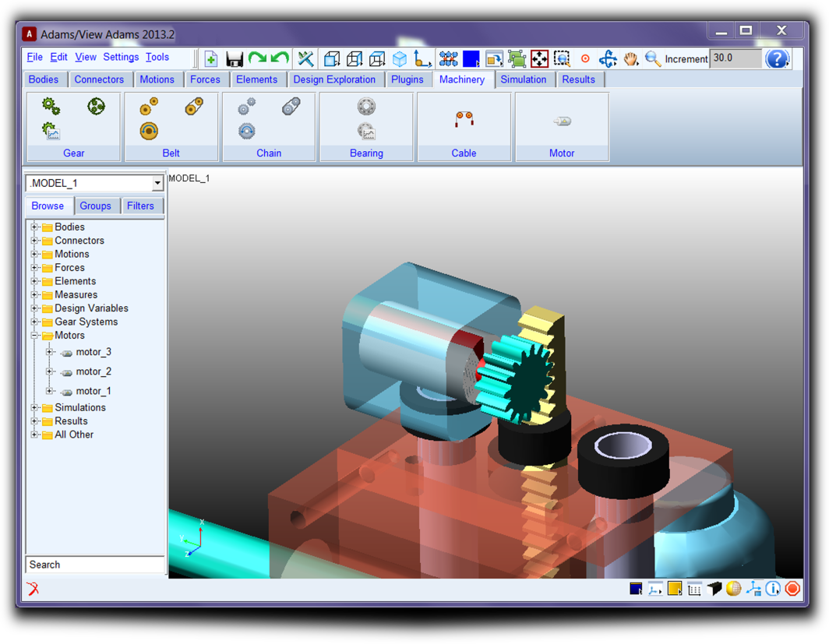Expand the Gear Systems folder

tap(34, 322)
